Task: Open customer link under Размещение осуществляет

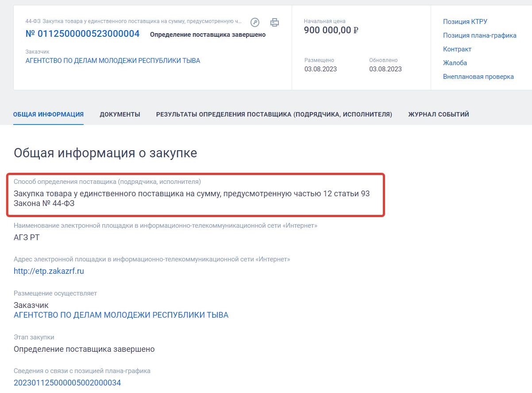Action: coord(121,315)
